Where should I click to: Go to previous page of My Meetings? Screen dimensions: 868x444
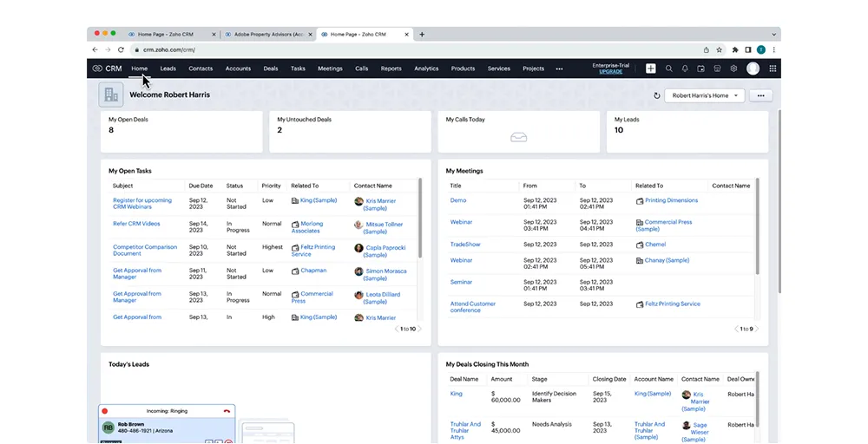click(x=736, y=329)
